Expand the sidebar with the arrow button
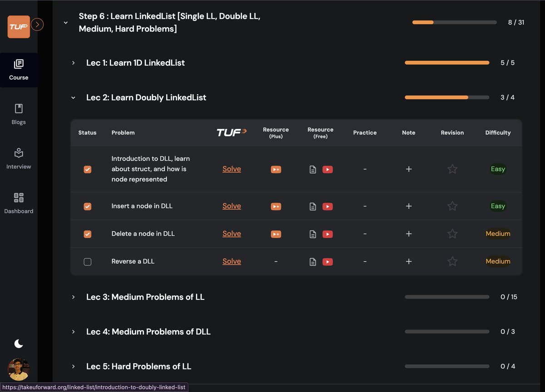This screenshot has width=545, height=392. click(x=38, y=24)
